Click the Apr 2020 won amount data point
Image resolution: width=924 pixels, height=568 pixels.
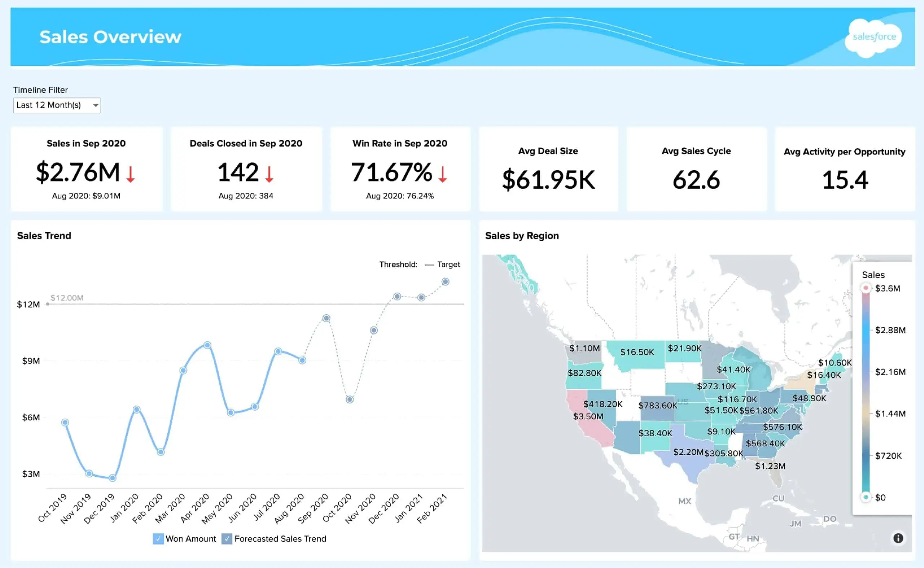(207, 345)
